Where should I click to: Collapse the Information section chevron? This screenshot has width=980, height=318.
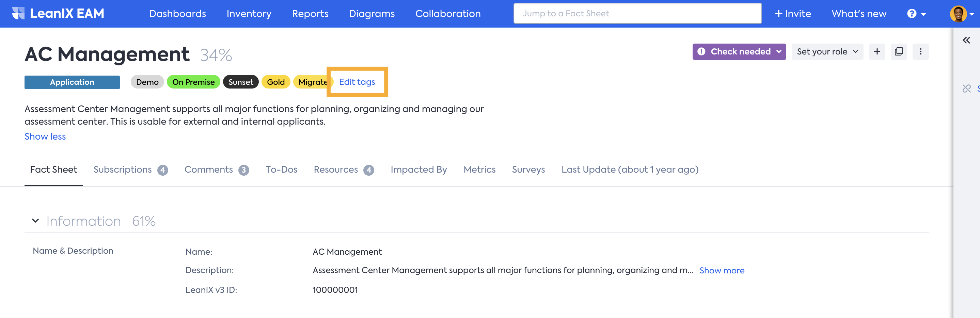pos(35,221)
